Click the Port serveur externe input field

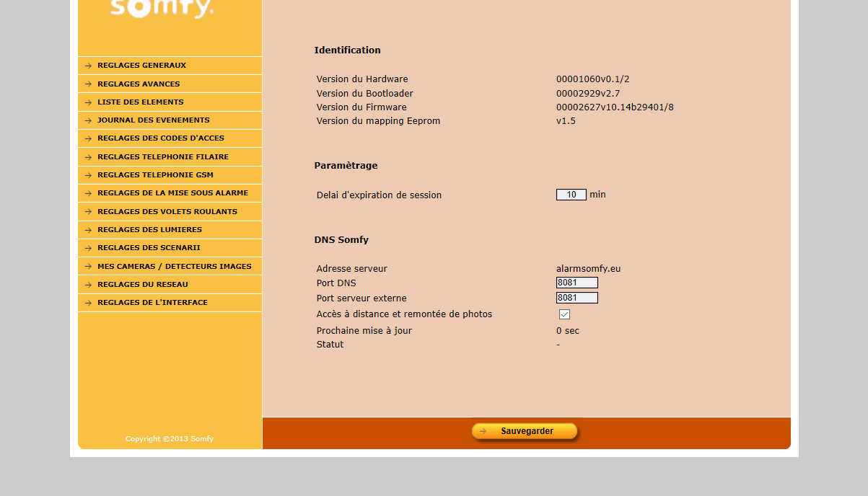pyautogui.click(x=577, y=298)
